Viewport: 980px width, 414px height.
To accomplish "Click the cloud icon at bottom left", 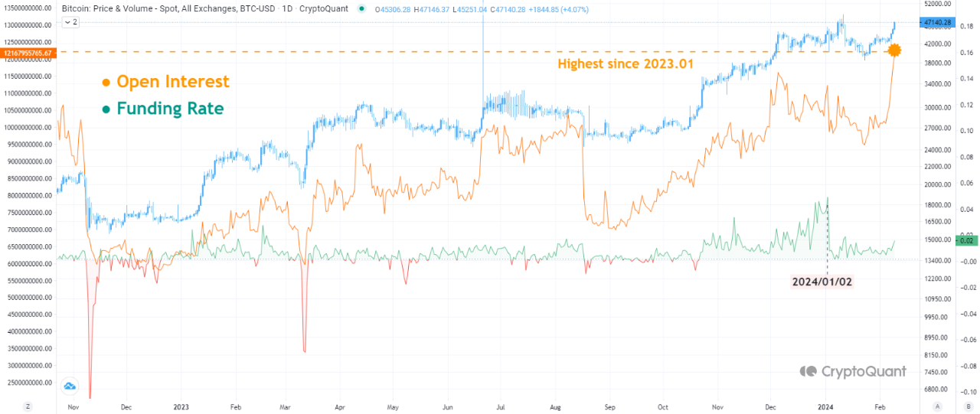I will pos(70,386).
